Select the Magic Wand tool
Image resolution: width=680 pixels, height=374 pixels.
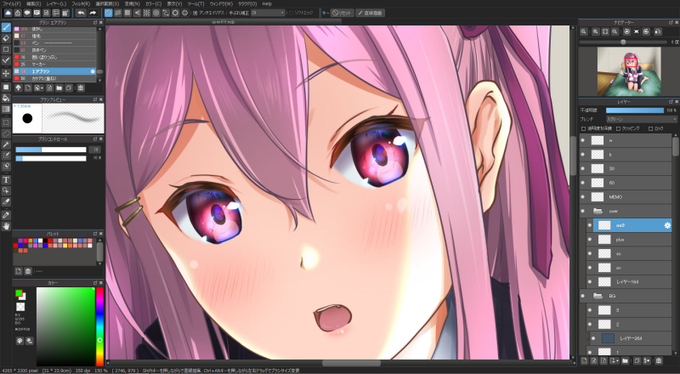coord(6,144)
